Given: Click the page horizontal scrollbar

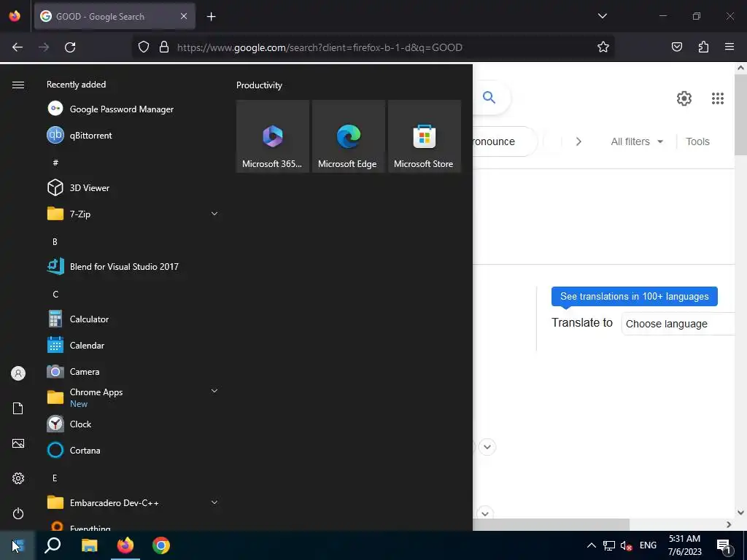Looking at the screenshot, I should click(x=550, y=524).
